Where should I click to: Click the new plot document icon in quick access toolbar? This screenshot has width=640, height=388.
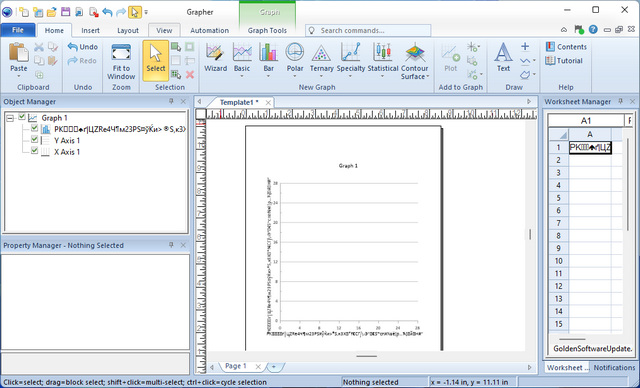[24, 12]
